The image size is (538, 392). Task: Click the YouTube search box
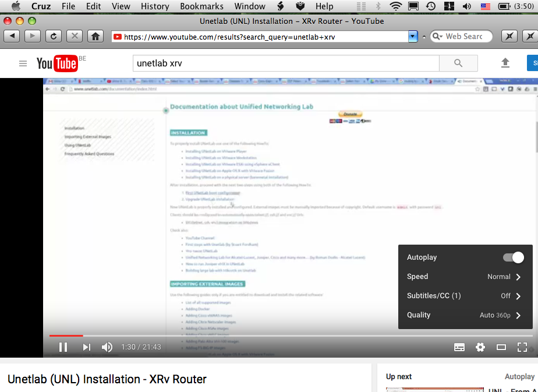[x=286, y=63]
